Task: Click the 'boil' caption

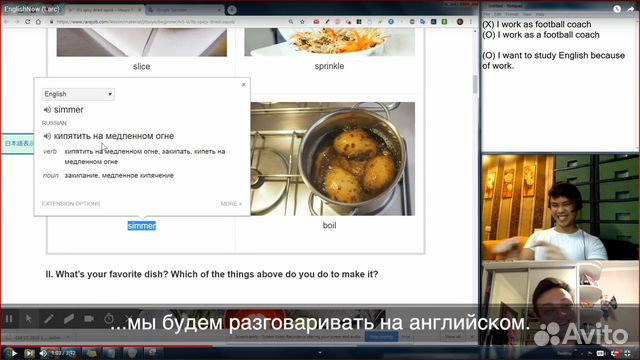Action: pos(329,225)
